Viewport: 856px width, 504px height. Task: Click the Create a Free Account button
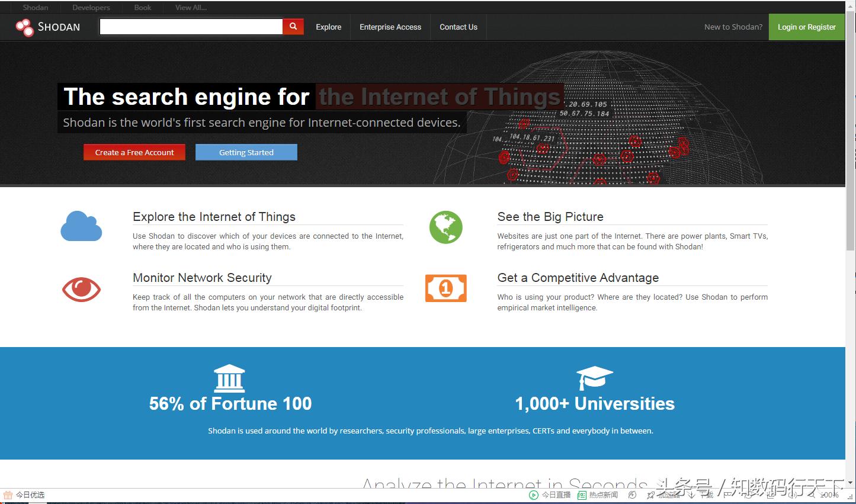point(134,152)
